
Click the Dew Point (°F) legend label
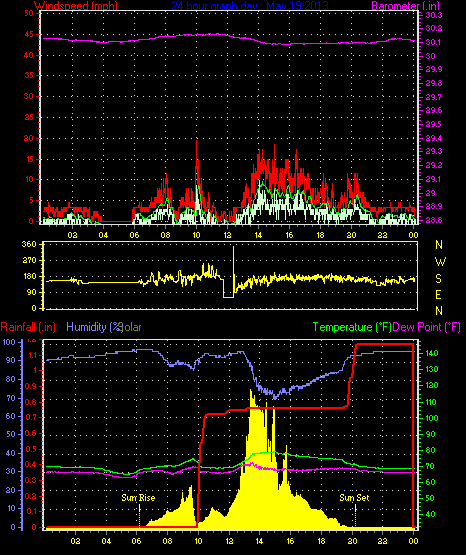[426, 327]
